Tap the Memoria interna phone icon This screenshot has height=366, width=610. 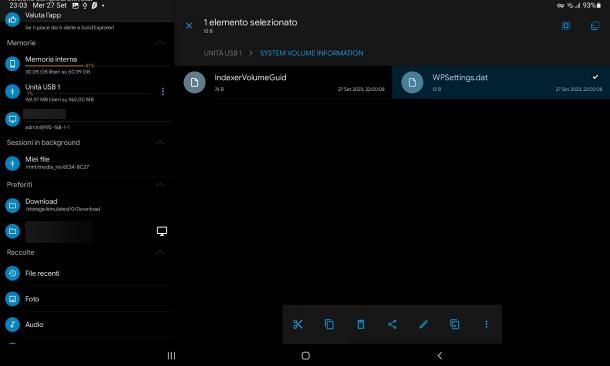click(x=12, y=64)
